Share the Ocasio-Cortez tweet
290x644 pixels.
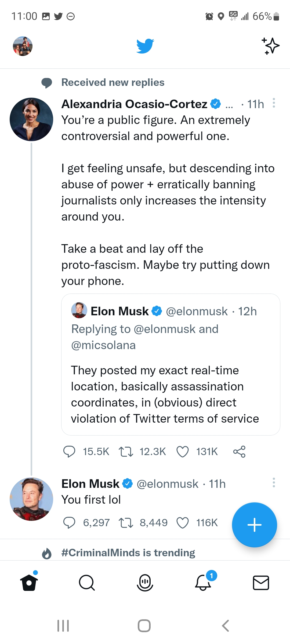(239, 451)
